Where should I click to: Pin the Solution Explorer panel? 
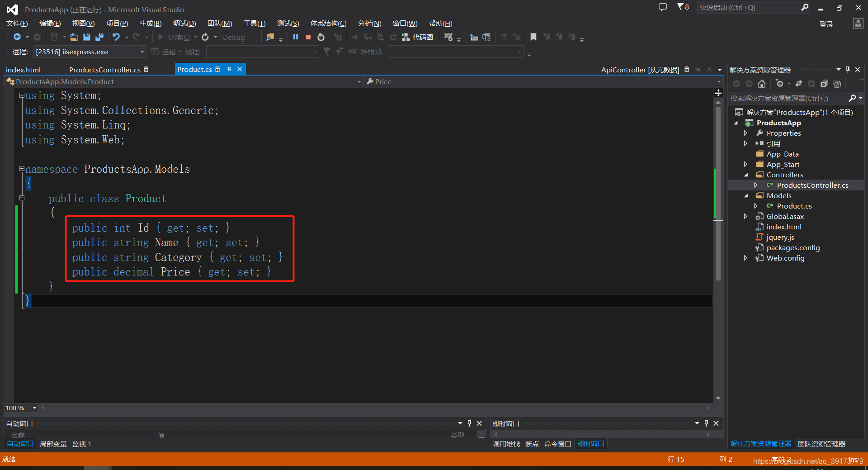848,69
